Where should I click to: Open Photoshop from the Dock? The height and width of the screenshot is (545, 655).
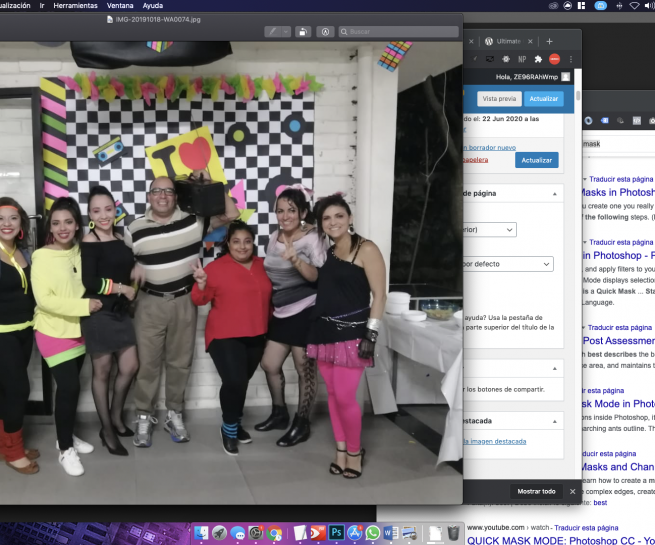(336, 533)
